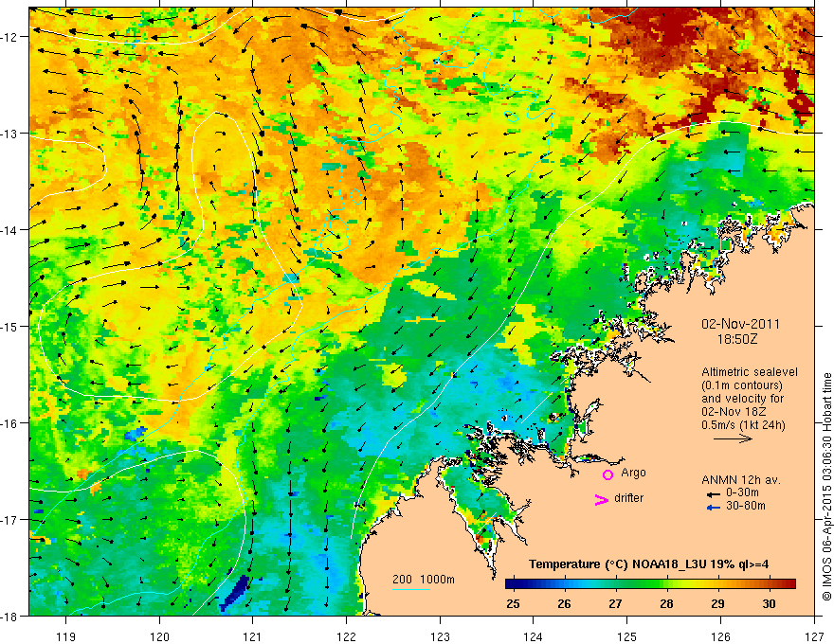This screenshot has height=644, width=834.
Task: Click the magenta drifter arrowhead legend symbol
Action: [x=601, y=500]
